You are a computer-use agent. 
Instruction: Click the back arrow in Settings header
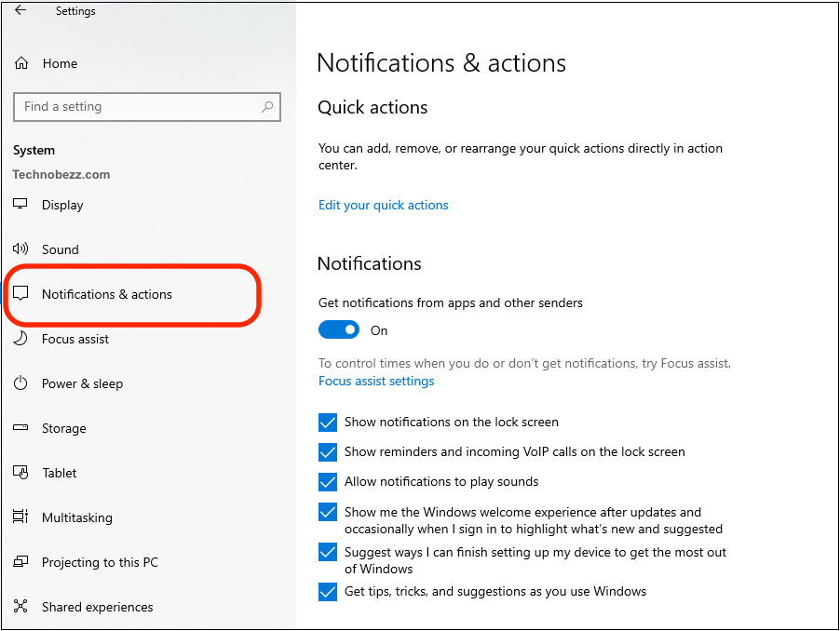coord(20,9)
